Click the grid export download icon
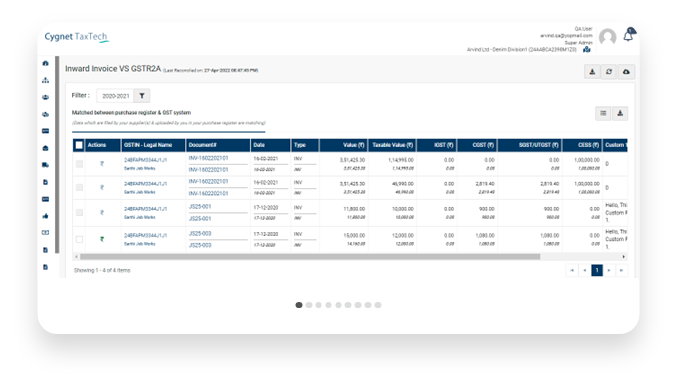 coord(620,113)
